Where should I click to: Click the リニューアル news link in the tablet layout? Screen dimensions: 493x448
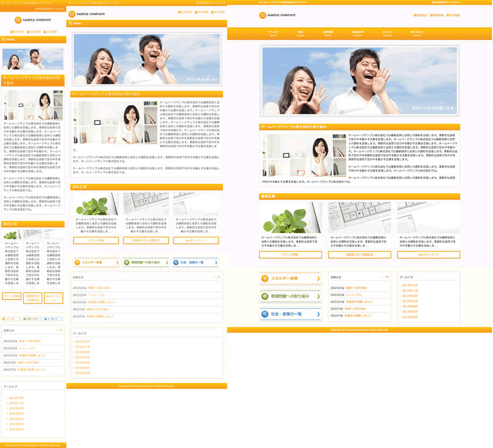coord(96,295)
